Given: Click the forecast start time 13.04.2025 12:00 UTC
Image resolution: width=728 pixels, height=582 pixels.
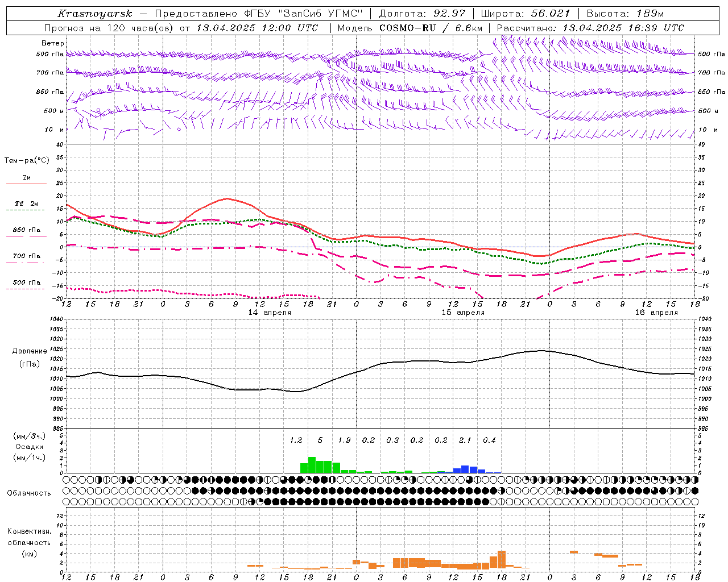Looking at the screenshot, I should (x=257, y=28).
